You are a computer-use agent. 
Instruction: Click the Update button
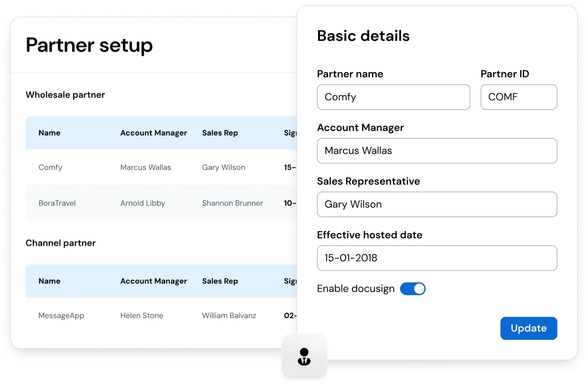coord(529,328)
